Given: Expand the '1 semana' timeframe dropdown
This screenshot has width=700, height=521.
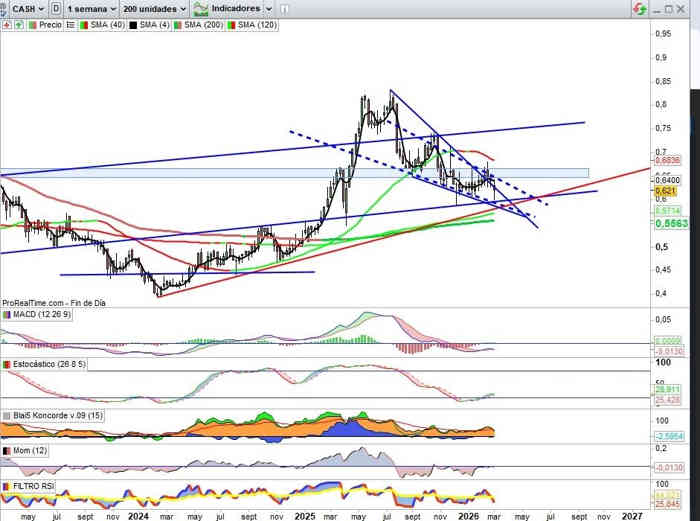Looking at the screenshot, I should [89, 8].
